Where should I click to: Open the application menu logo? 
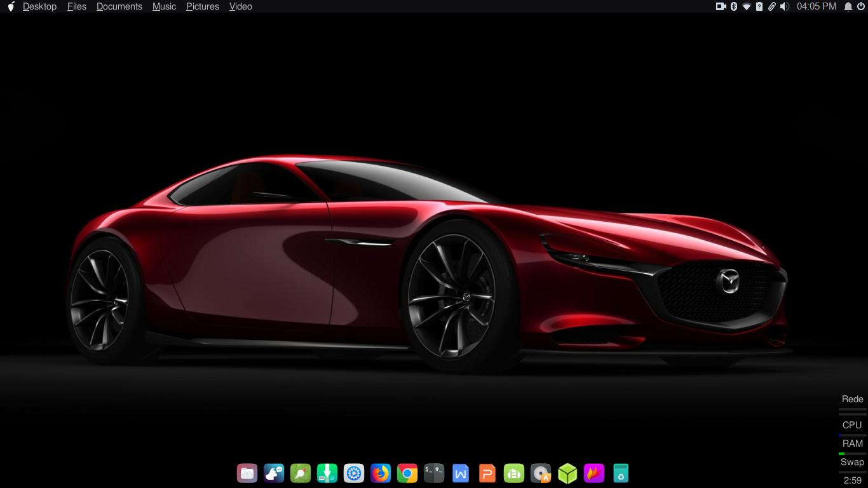[11, 6]
